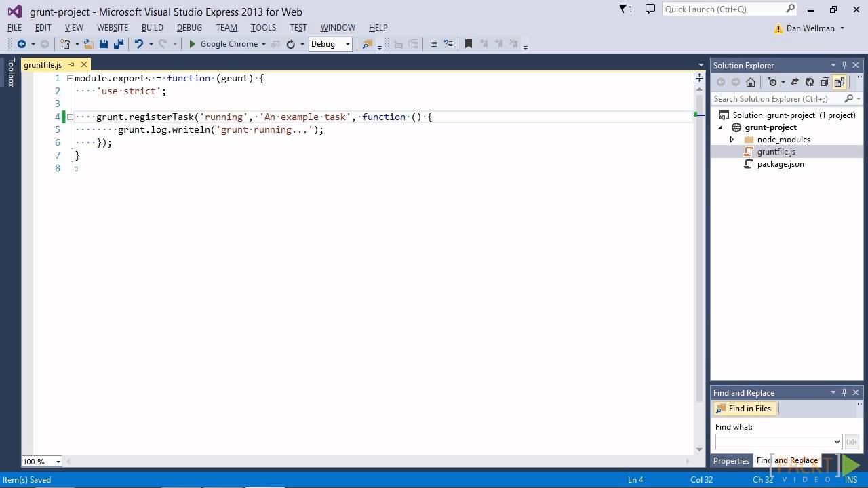This screenshot has width=868, height=488.
Task: Click the Open File folder icon
Action: 89,44
